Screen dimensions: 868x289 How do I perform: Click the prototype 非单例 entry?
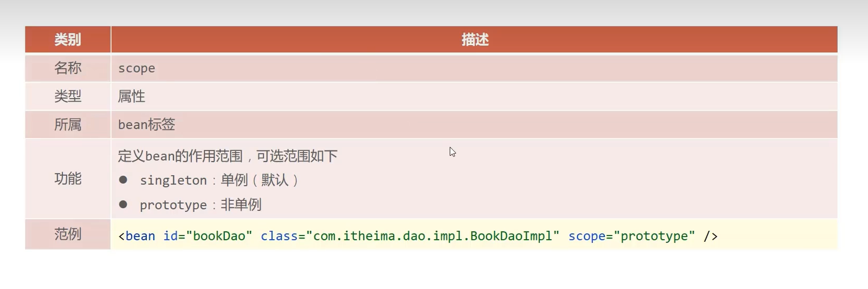click(200, 205)
